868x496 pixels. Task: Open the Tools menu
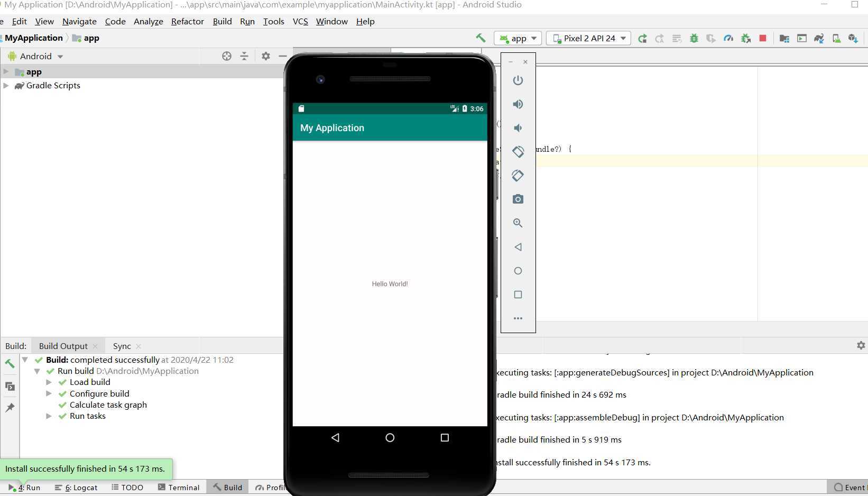pyautogui.click(x=274, y=21)
